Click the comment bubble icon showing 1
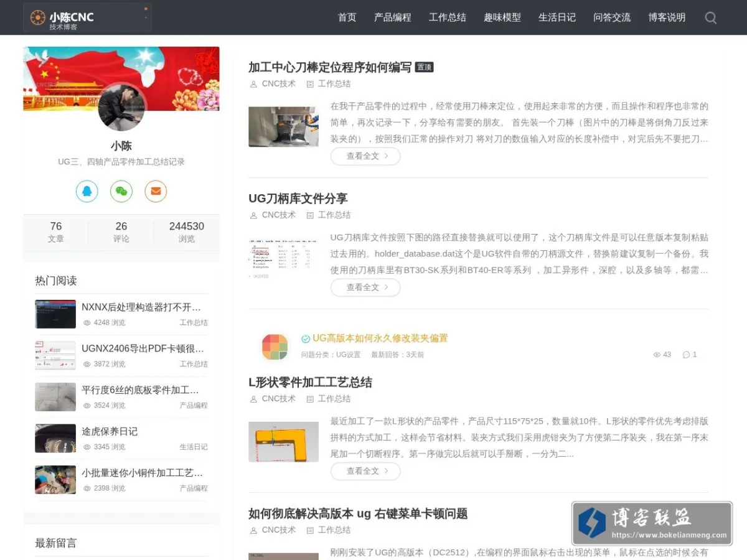747x560 pixels. tap(686, 355)
